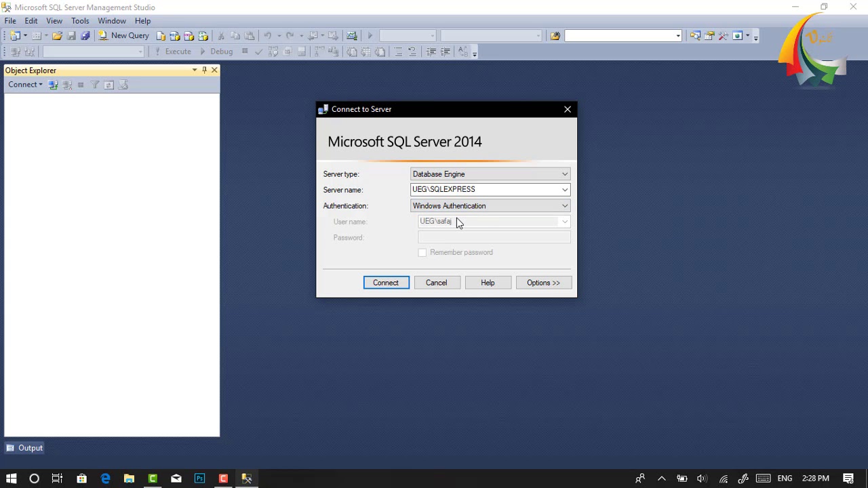Open Photoshop from taskbar
The height and width of the screenshot is (488, 868).
point(199,479)
